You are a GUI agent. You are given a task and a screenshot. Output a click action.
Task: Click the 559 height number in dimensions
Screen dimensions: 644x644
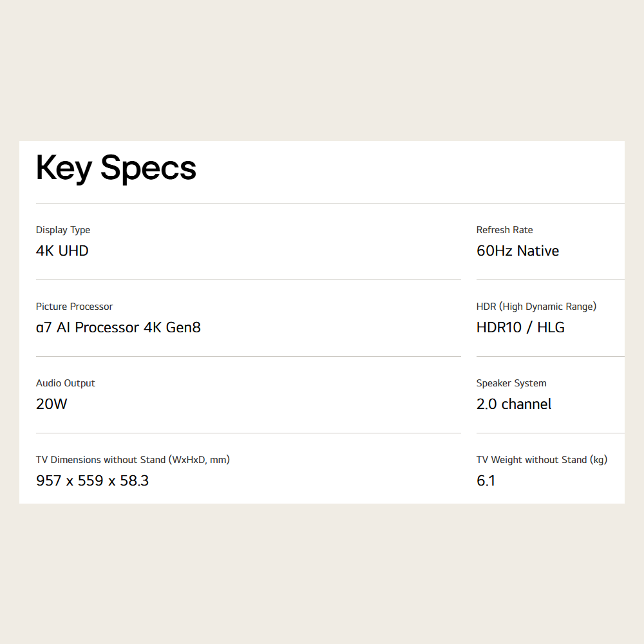click(x=91, y=480)
